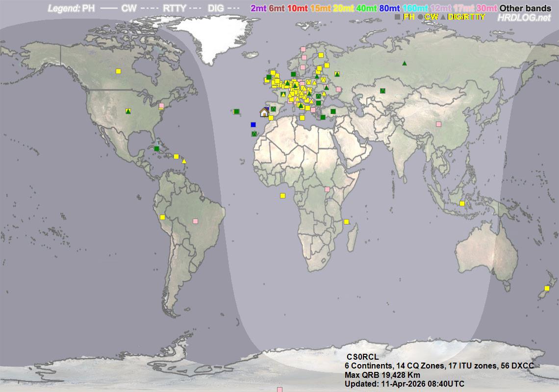
Task: Click the pink square marker at Antarctica's bottom edge
Action: [279, 390]
